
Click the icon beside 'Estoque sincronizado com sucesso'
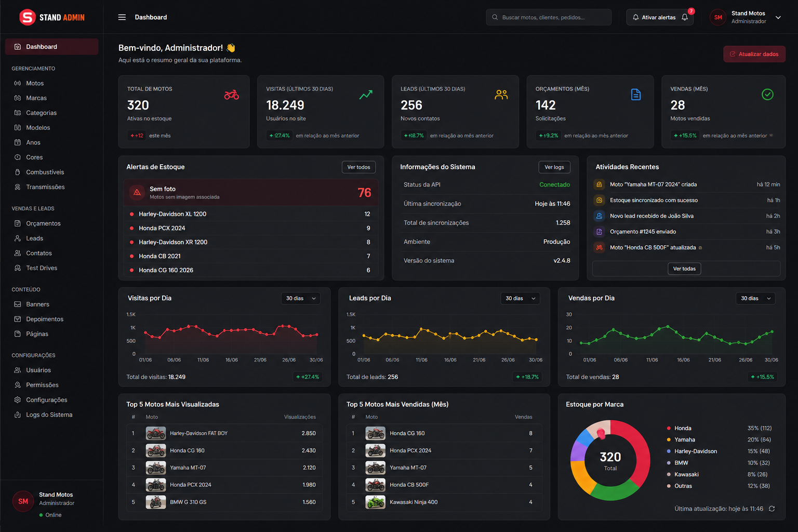tap(599, 201)
